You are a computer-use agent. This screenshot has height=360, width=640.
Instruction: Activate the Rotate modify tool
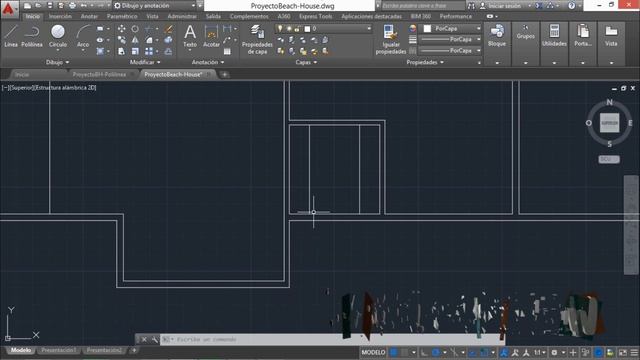tap(135, 29)
